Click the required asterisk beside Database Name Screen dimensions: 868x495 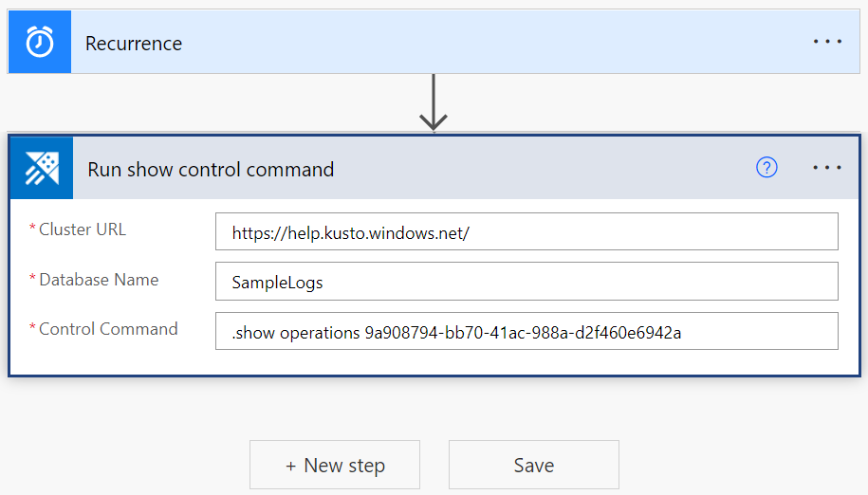[33, 281]
